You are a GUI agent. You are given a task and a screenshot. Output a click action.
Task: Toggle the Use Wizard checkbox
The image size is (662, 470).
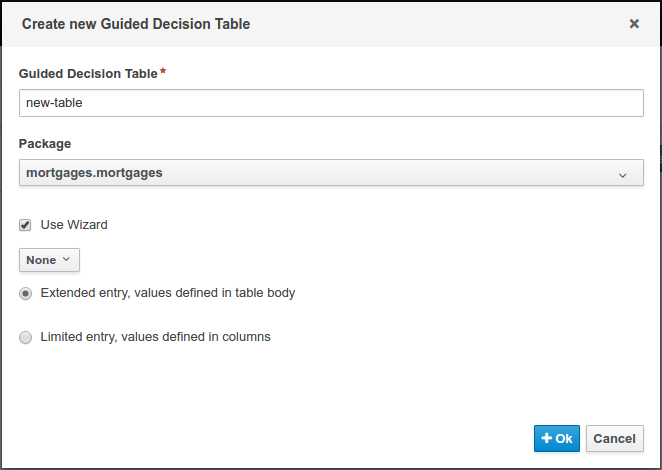coord(26,225)
